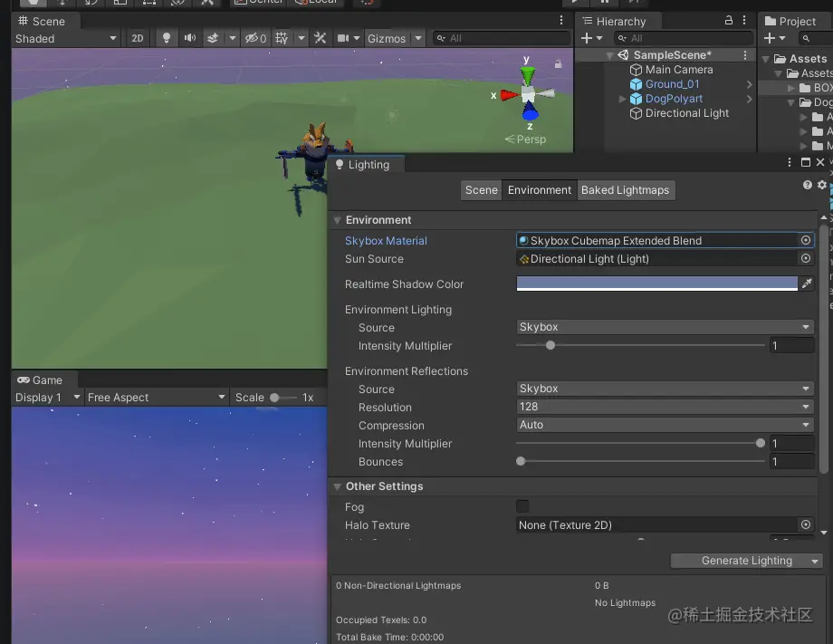Collapse SampleScene in Hierarchy
Viewport: 833px width, 644px height.
(610, 55)
